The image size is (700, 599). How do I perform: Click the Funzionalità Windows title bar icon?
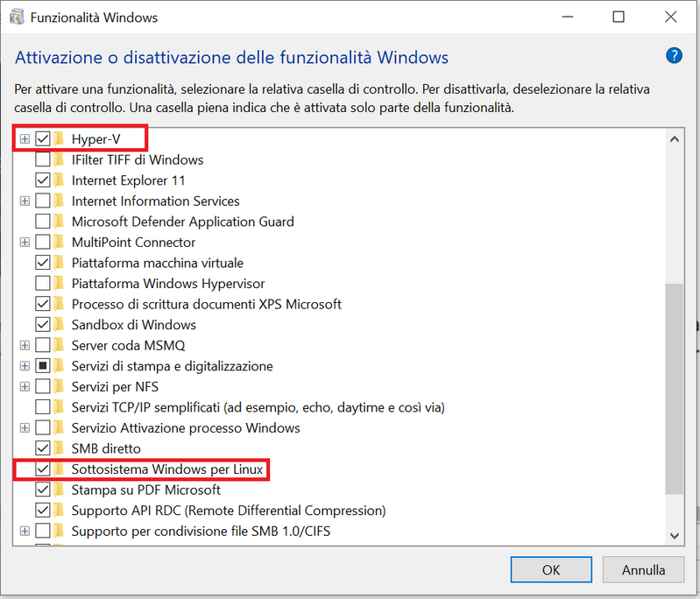click(17, 18)
